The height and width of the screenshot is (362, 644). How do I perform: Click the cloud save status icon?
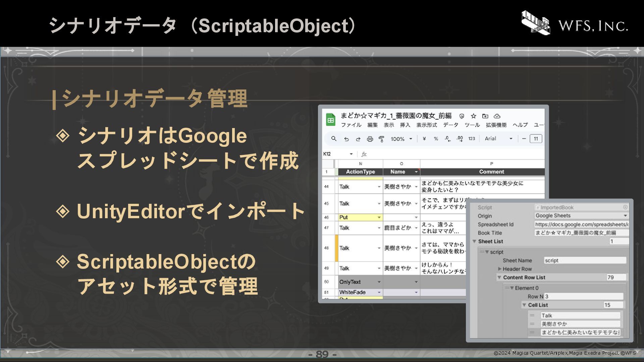pyautogui.click(x=497, y=116)
